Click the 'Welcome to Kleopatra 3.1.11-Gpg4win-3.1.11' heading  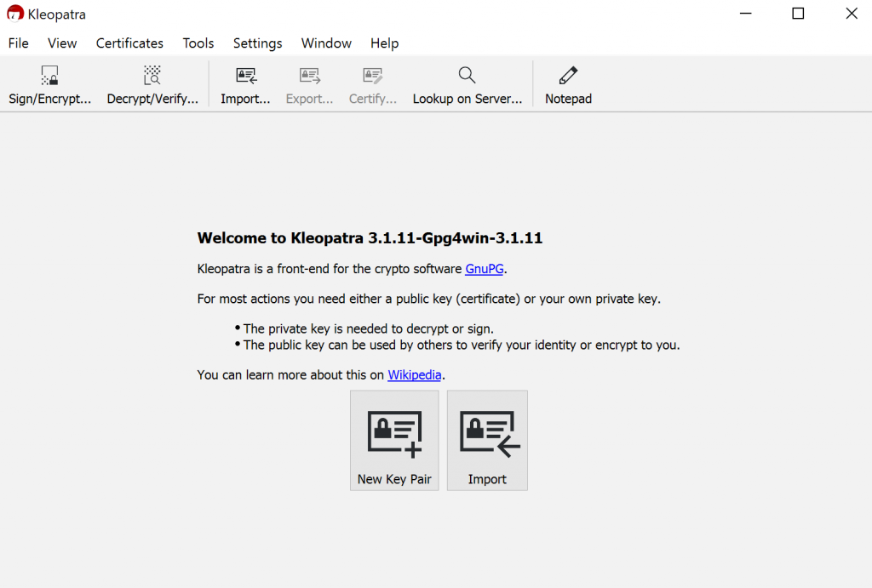coord(370,238)
